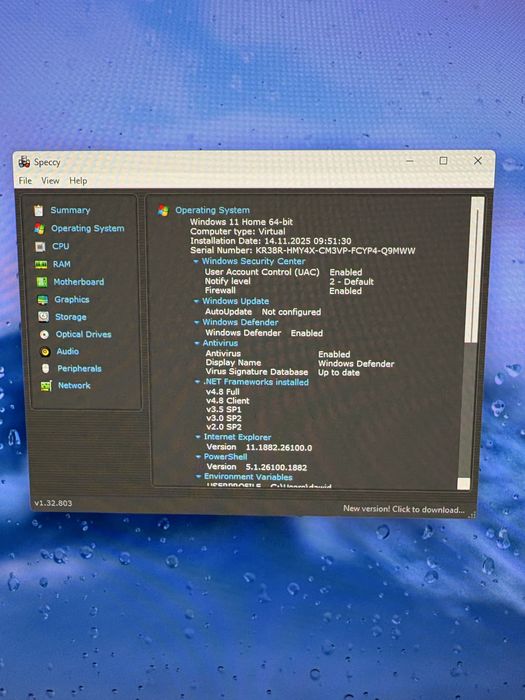525x700 pixels.
Task: Select 'Windows 11 Home 64-bit' text
Action: (242, 221)
